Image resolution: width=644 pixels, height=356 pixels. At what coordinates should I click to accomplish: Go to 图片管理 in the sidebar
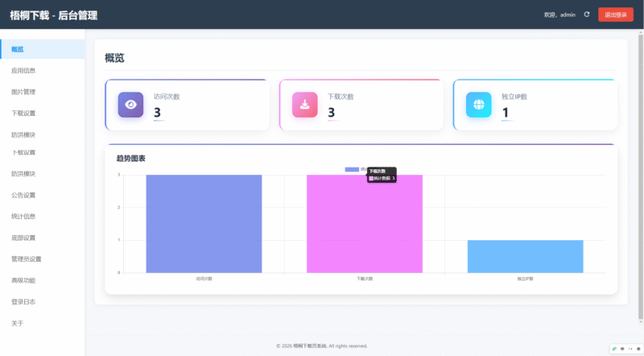coord(23,92)
